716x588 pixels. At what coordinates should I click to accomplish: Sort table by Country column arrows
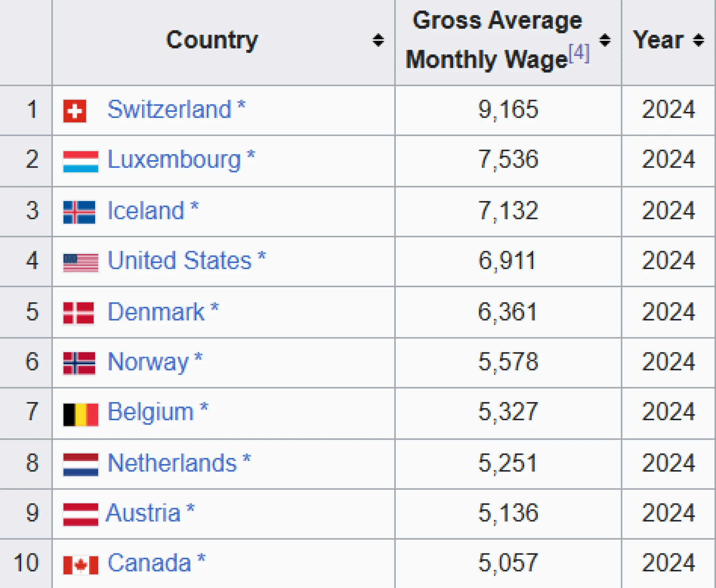coord(378,40)
